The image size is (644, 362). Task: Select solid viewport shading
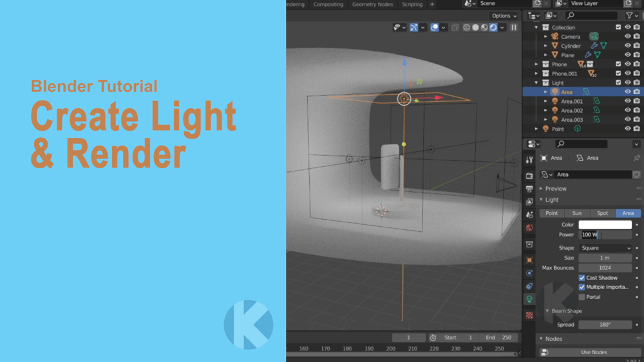[x=476, y=28]
